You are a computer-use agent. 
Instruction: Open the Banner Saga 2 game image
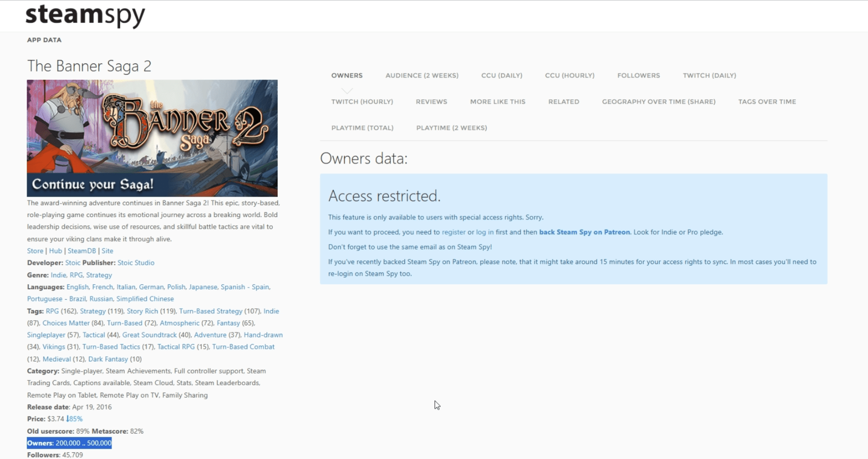pos(152,138)
